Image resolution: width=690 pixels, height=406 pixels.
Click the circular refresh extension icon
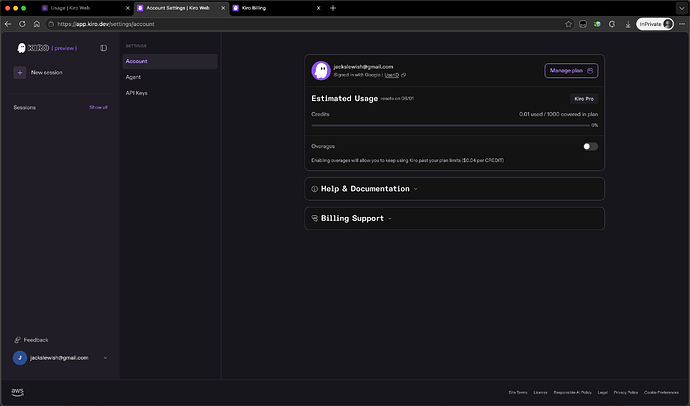coord(612,24)
